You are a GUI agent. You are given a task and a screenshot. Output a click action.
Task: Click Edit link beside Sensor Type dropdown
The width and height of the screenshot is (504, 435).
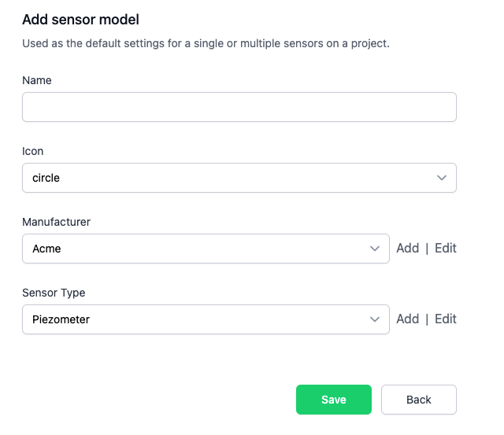(x=446, y=319)
